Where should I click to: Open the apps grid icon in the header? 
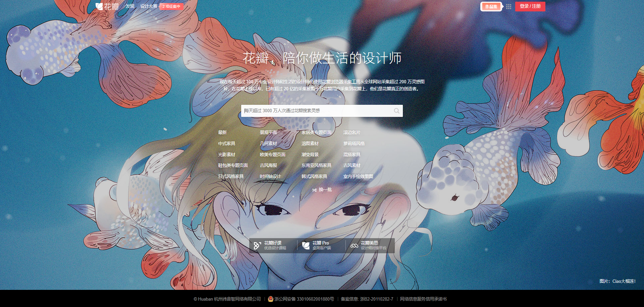pos(508,6)
